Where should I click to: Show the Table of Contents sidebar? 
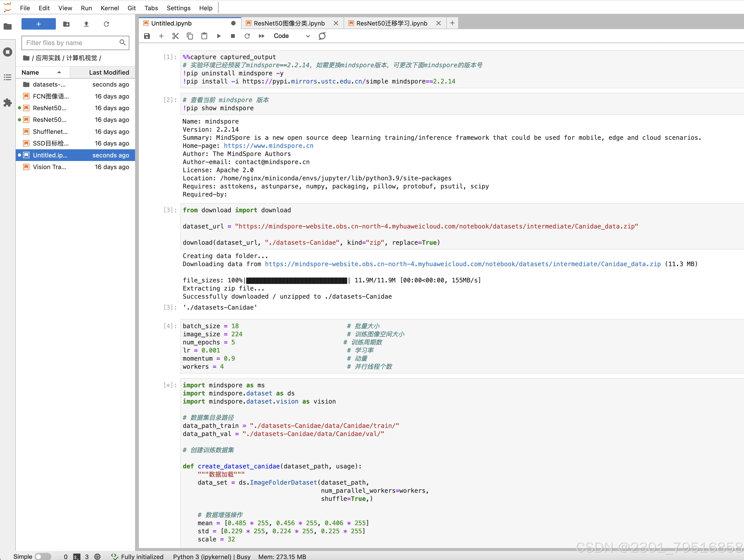pyautogui.click(x=7, y=78)
